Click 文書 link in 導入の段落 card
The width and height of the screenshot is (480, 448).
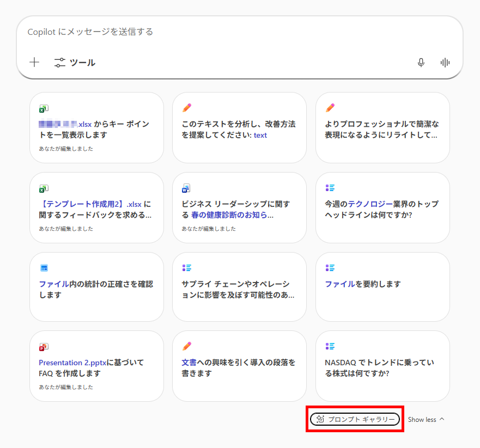point(189,363)
